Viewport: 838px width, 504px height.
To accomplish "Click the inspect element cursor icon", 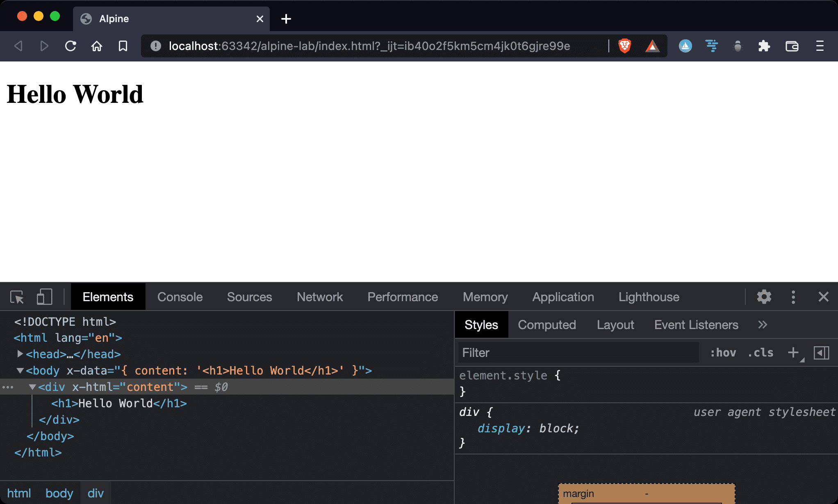I will pyautogui.click(x=17, y=296).
